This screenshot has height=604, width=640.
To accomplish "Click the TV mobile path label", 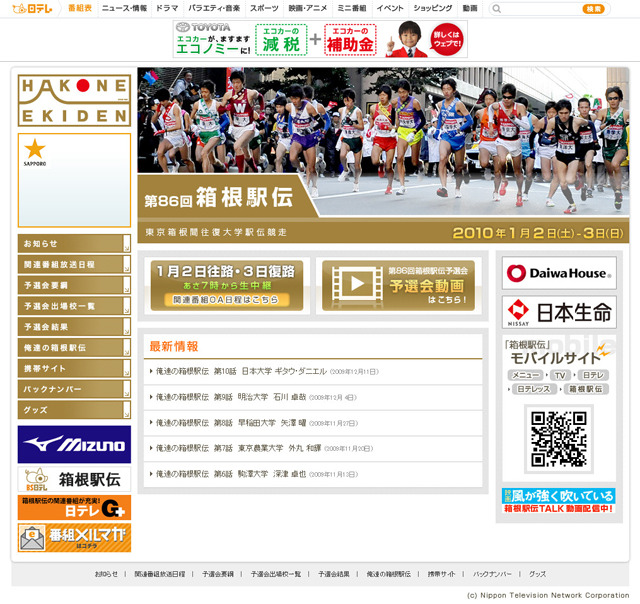I will [560, 375].
